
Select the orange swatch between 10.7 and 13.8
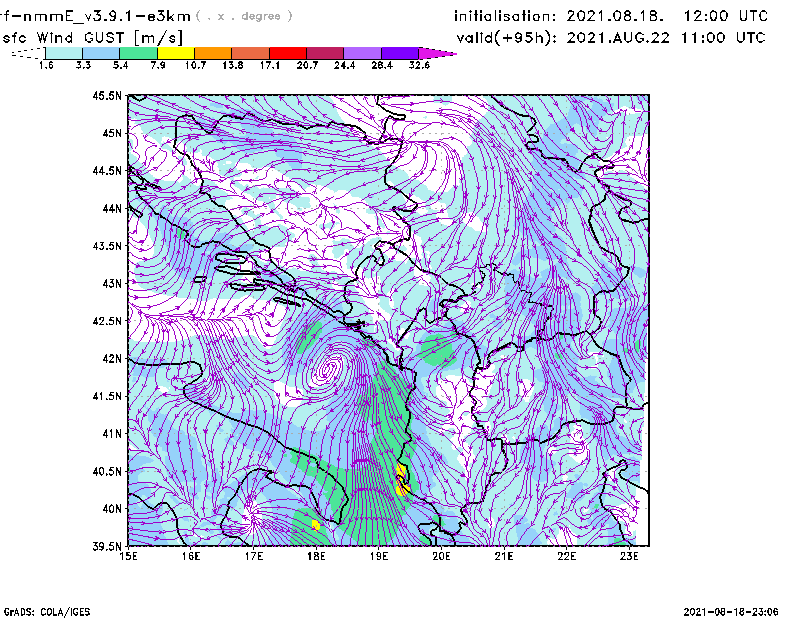coord(213,53)
